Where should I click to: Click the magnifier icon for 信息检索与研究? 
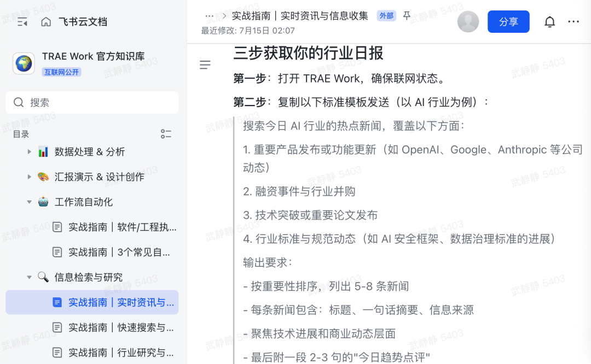pyautogui.click(x=43, y=277)
